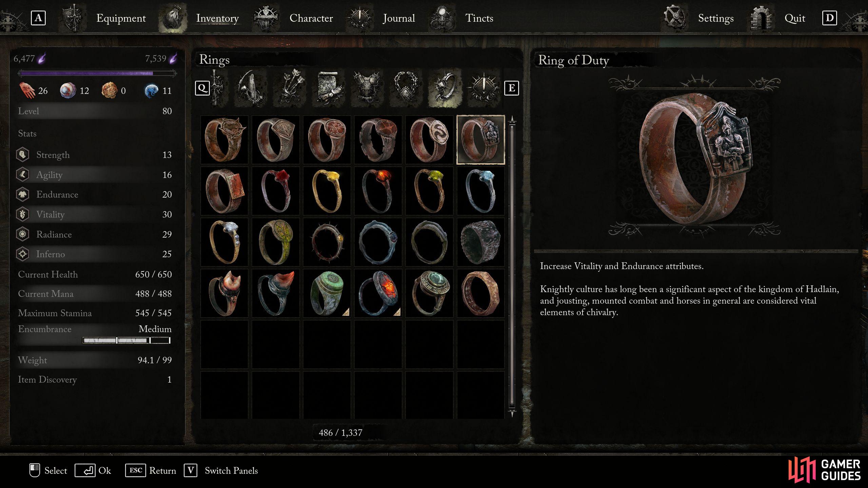Screen dimensions: 868x488
Task: Click the Quit button
Action: [x=795, y=18]
